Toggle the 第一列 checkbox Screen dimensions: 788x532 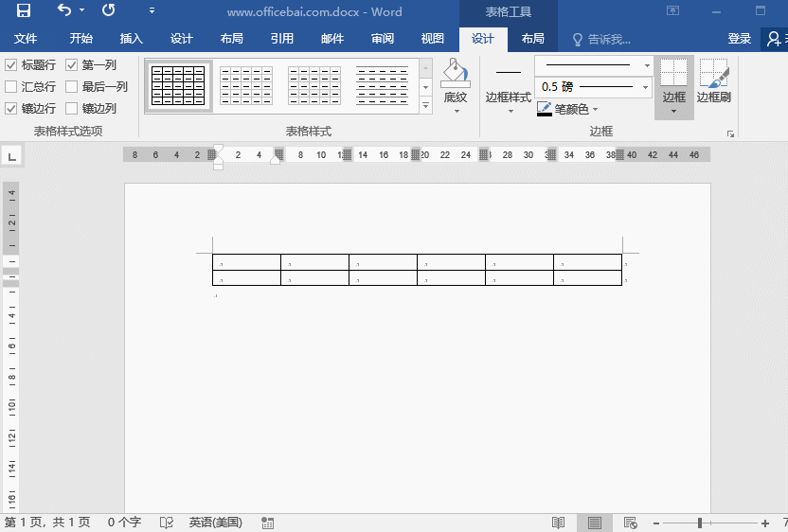71,64
